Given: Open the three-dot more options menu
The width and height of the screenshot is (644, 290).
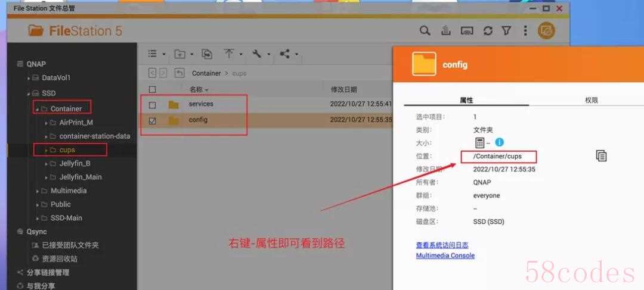Looking at the screenshot, I should point(525,31).
